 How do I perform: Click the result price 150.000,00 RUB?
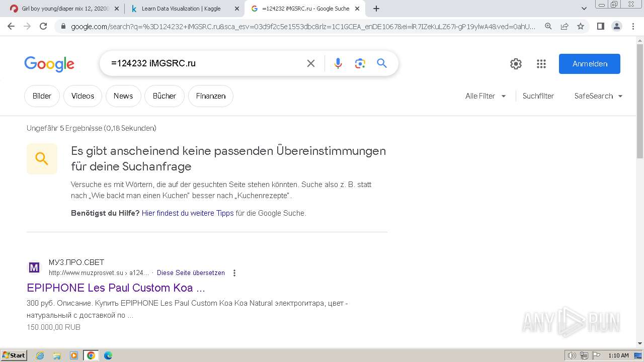point(53,327)
